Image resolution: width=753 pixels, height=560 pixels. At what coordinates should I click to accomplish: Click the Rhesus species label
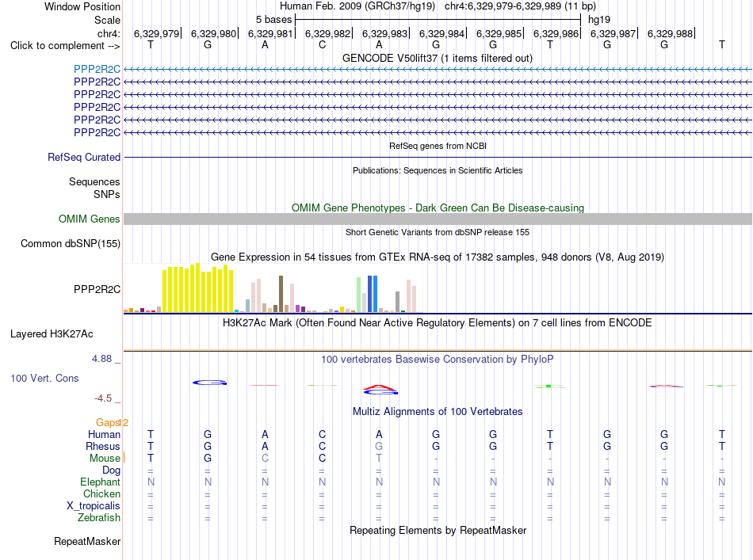pyautogui.click(x=103, y=446)
